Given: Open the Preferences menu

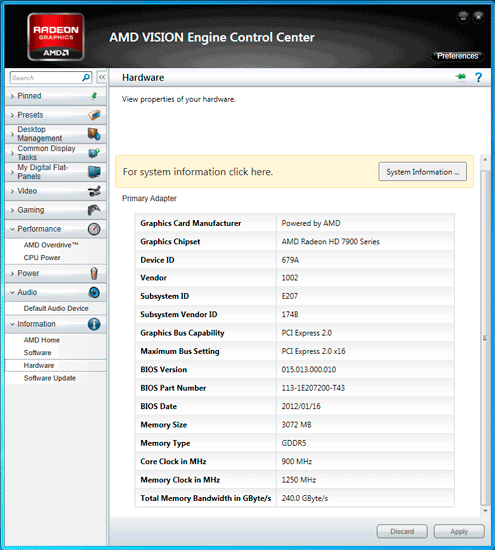Looking at the screenshot, I should (457, 56).
